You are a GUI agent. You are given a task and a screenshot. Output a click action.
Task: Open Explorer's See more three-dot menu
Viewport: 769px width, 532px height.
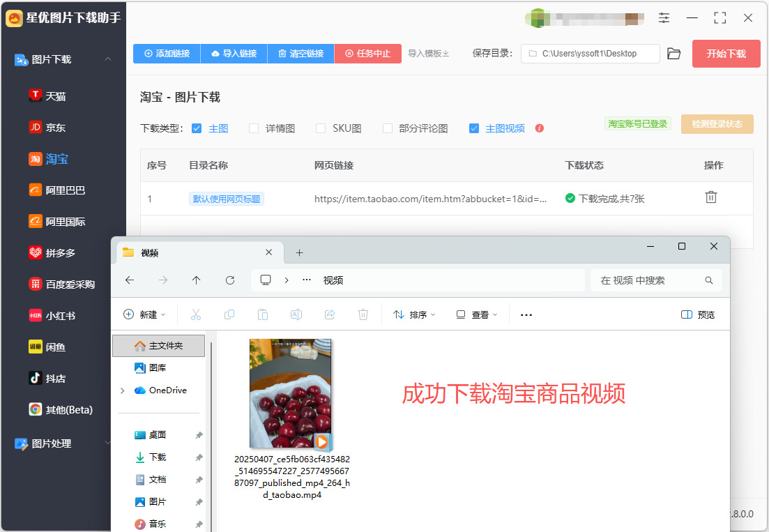pyautogui.click(x=526, y=314)
